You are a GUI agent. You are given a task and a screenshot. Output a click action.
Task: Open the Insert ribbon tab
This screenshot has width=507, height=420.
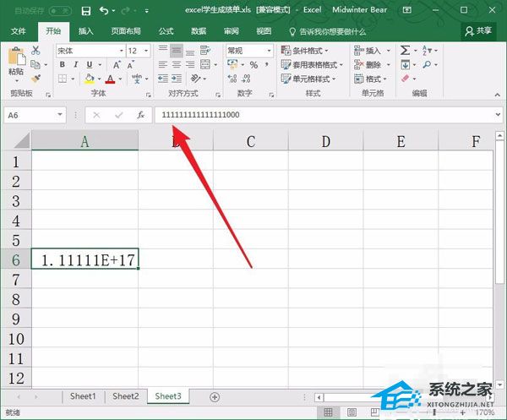tap(85, 31)
